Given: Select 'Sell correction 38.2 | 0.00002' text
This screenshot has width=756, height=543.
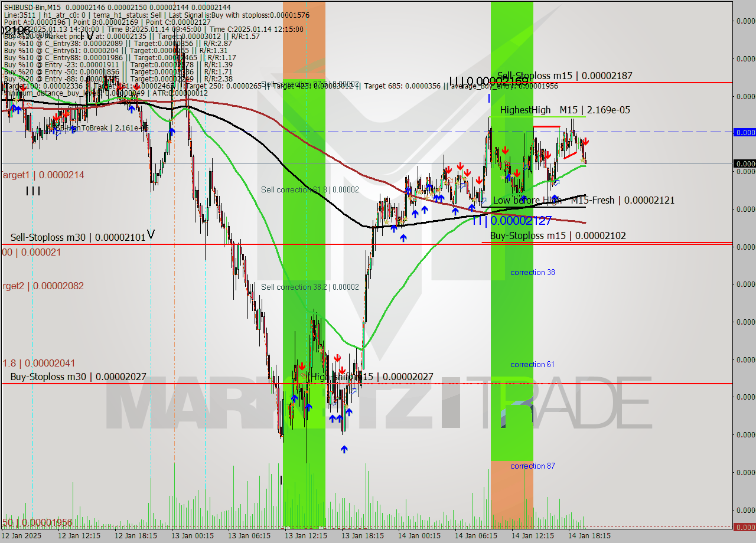Looking at the screenshot, I should tap(310, 287).
